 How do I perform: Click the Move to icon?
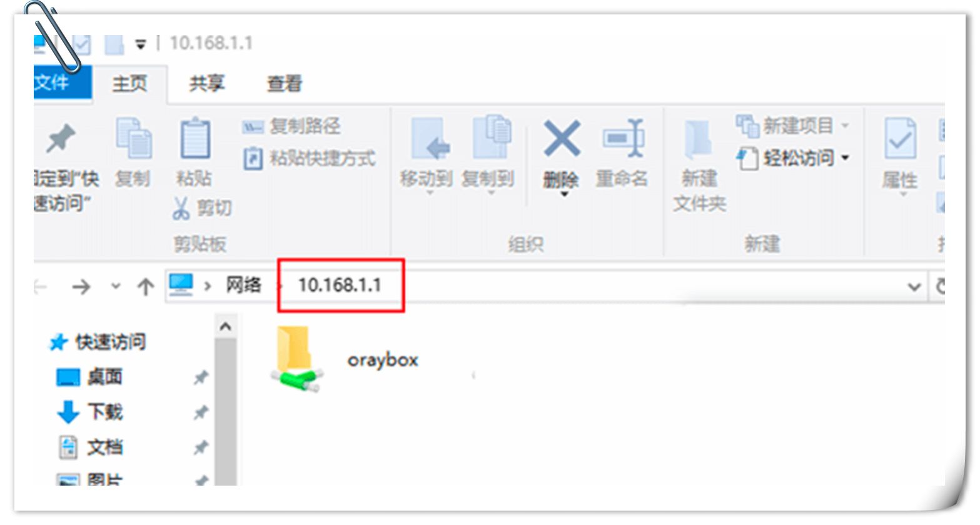[430, 138]
